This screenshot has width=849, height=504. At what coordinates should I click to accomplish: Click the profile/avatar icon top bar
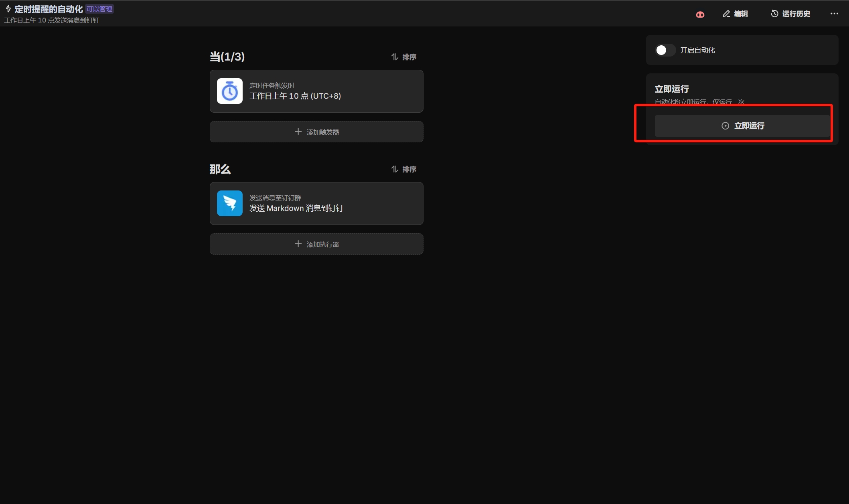click(x=700, y=13)
